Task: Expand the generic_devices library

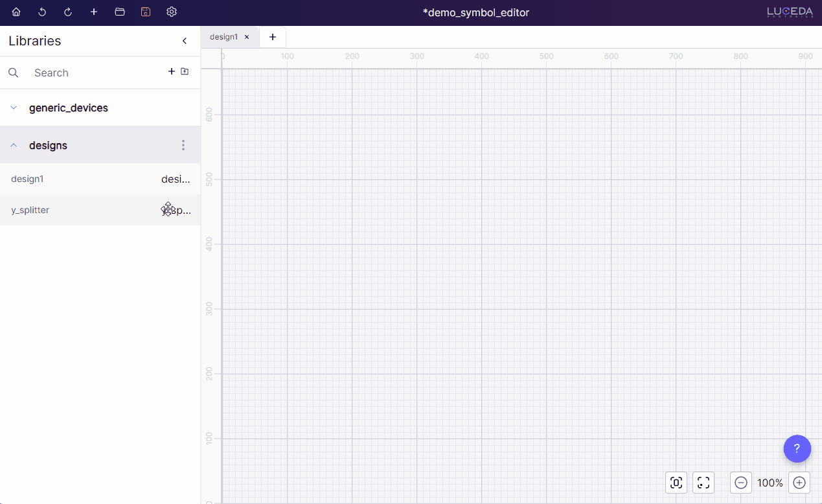Action: 14,108
